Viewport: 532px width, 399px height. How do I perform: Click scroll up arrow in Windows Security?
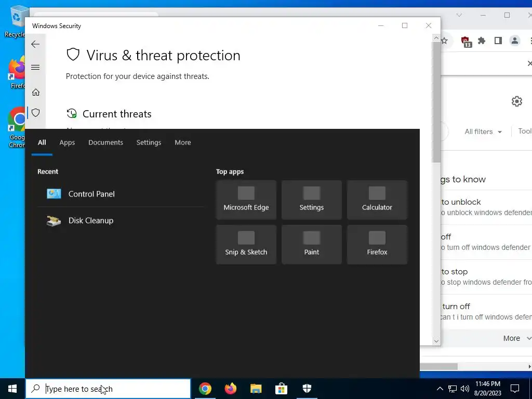[436, 38]
